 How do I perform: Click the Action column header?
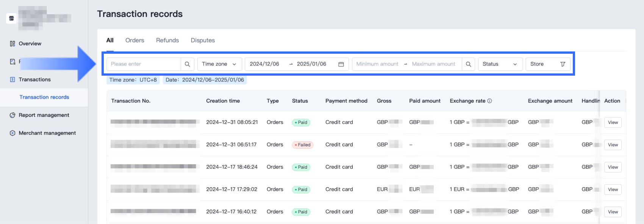coord(612,101)
